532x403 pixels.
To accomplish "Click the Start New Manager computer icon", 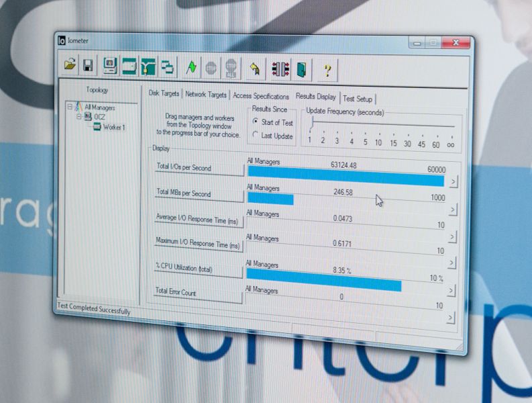I will click(x=110, y=66).
